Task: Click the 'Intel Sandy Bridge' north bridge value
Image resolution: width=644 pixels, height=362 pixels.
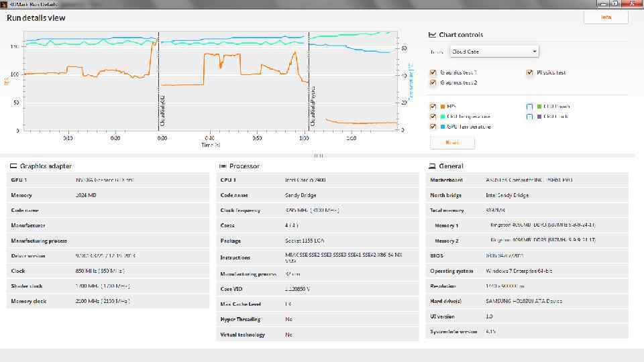Action: pyautogui.click(x=507, y=195)
